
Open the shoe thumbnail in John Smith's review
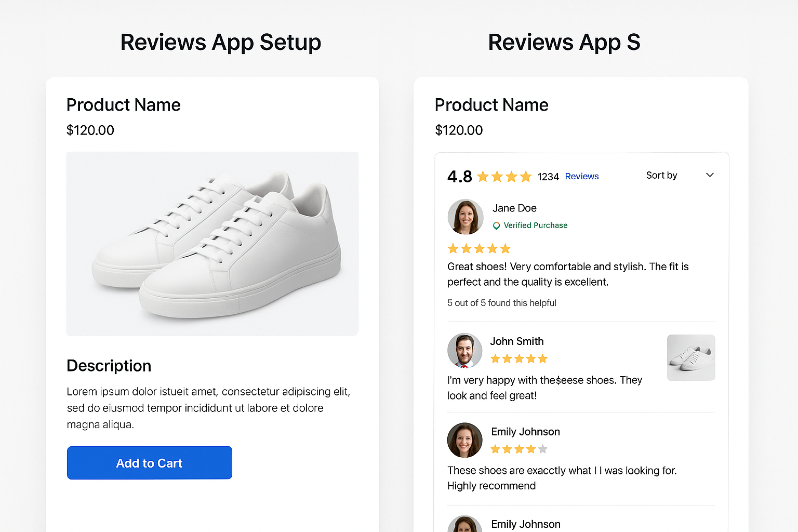coord(691,357)
